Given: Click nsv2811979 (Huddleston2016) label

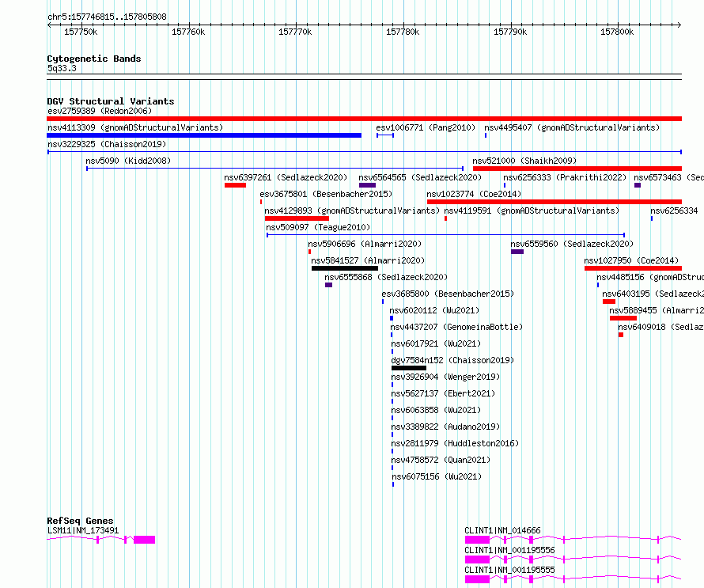Looking at the screenshot, I should (x=455, y=443).
